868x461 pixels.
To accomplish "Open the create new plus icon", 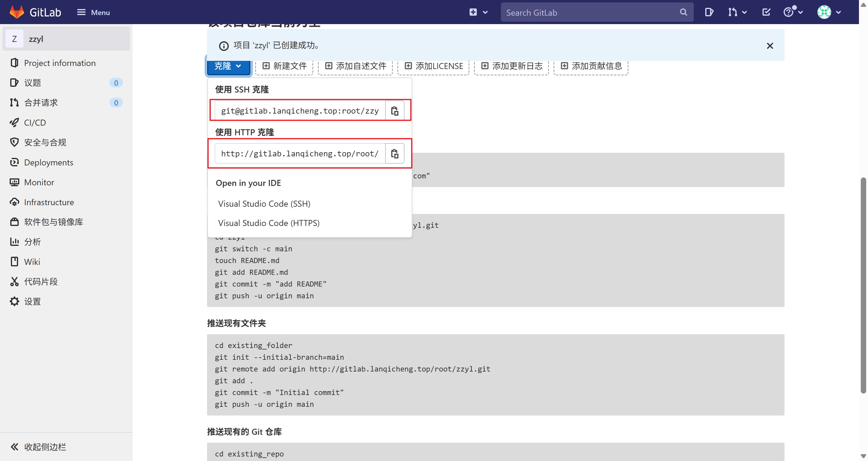I will [473, 12].
